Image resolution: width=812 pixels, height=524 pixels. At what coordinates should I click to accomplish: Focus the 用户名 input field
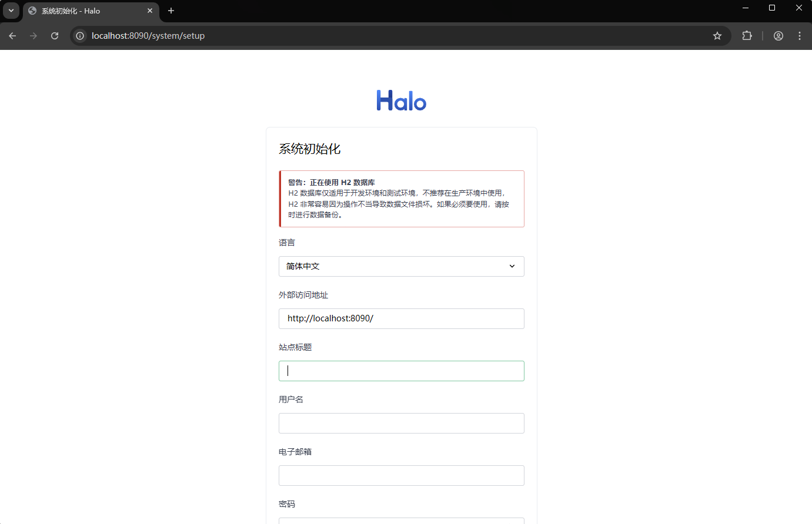[x=402, y=423]
